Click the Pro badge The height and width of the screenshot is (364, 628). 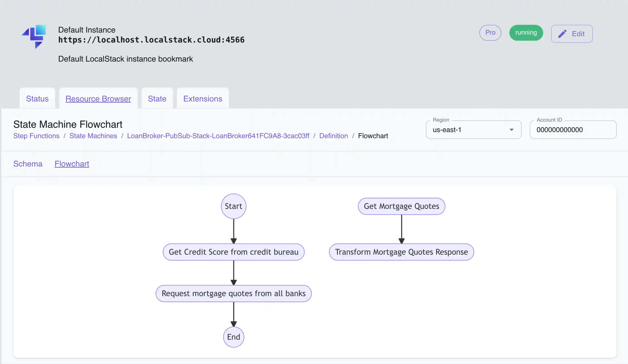[490, 33]
